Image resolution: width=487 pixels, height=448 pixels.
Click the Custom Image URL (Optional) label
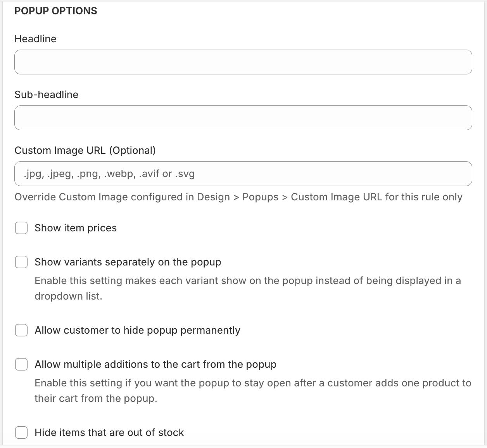click(85, 150)
